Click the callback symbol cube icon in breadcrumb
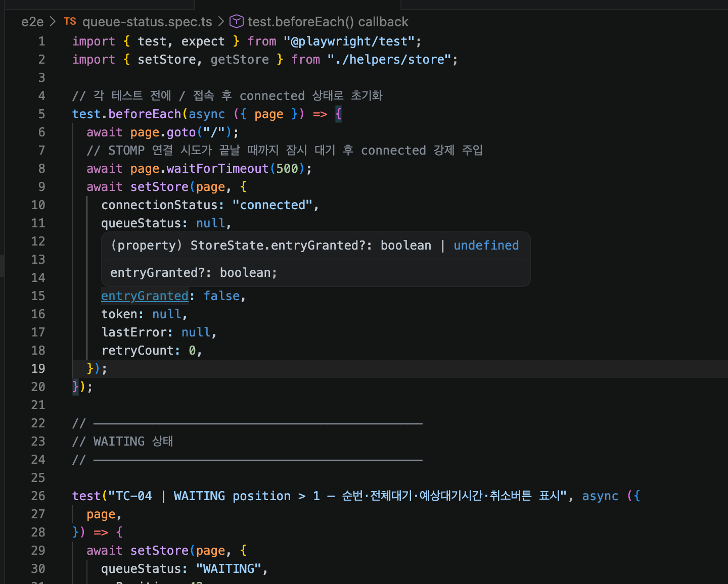This screenshot has height=584, width=728. pyautogui.click(x=236, y=22)
